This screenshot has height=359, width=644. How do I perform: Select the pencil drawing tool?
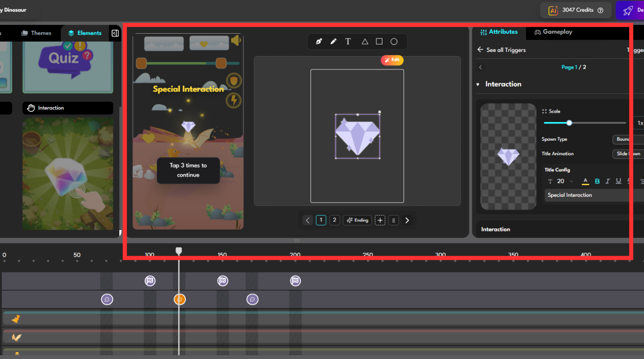click(x=333, y=42)
